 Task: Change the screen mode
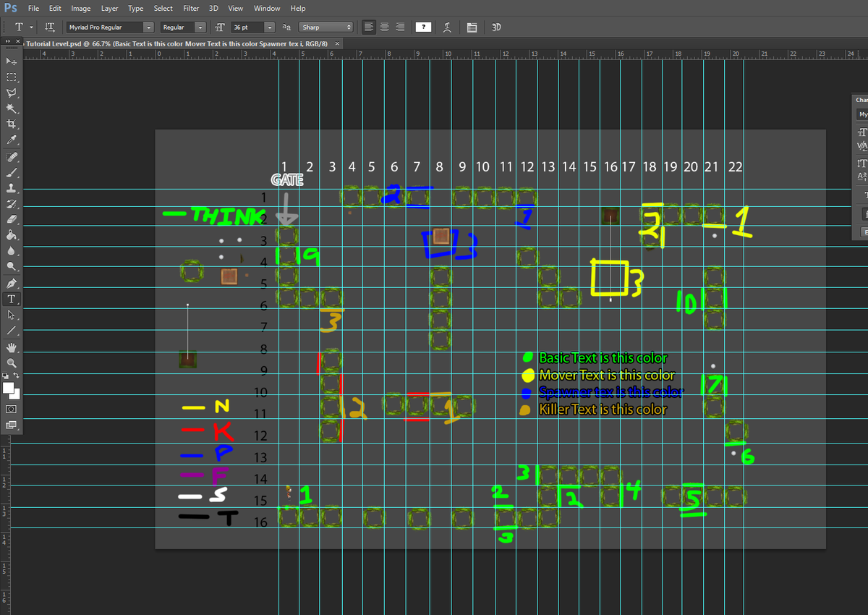click(11, 425)
